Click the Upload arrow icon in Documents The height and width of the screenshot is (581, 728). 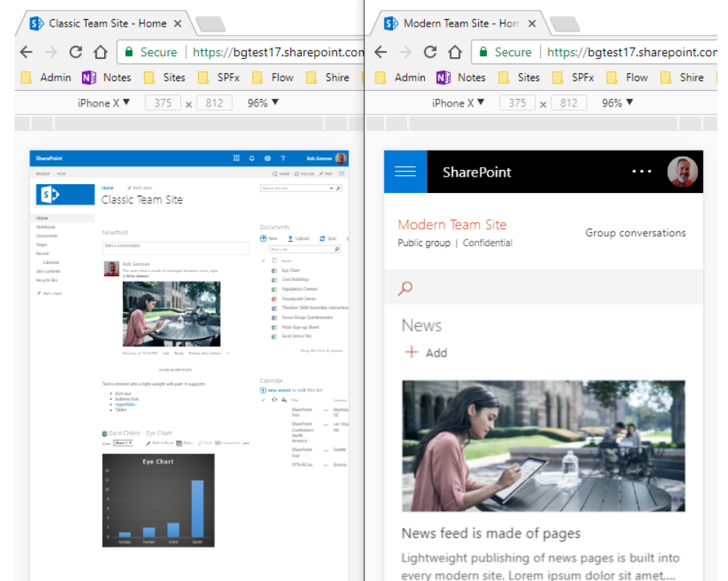(290, 238)
